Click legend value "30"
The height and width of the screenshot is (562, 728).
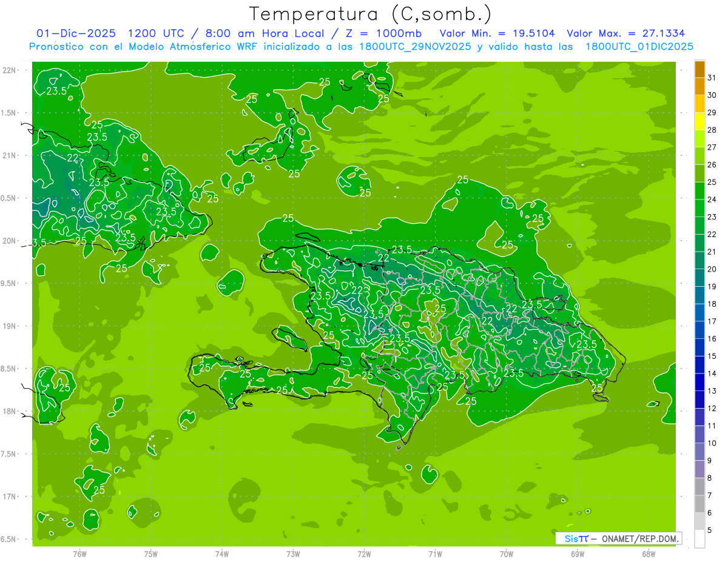[712, 95]
